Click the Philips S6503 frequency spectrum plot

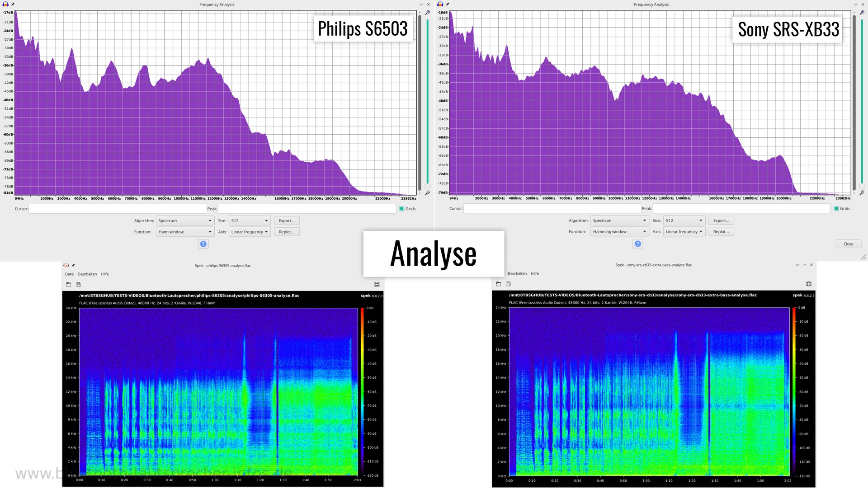point(216,103)
